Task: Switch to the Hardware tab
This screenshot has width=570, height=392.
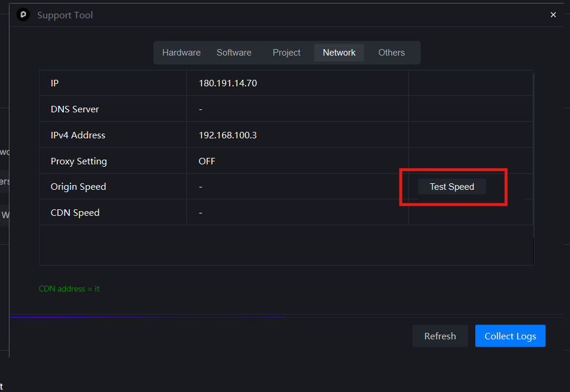Action: click(x=181, y=53)
